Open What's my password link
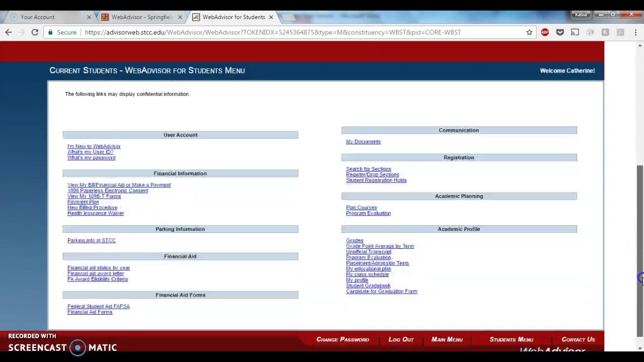The width and height of the screenshot is (644, 362). [x=92, y=158]
